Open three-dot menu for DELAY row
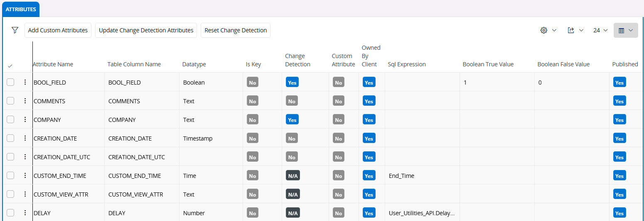Image resolution: width=644 pixels, height=221 pixels. click(25, 213)
